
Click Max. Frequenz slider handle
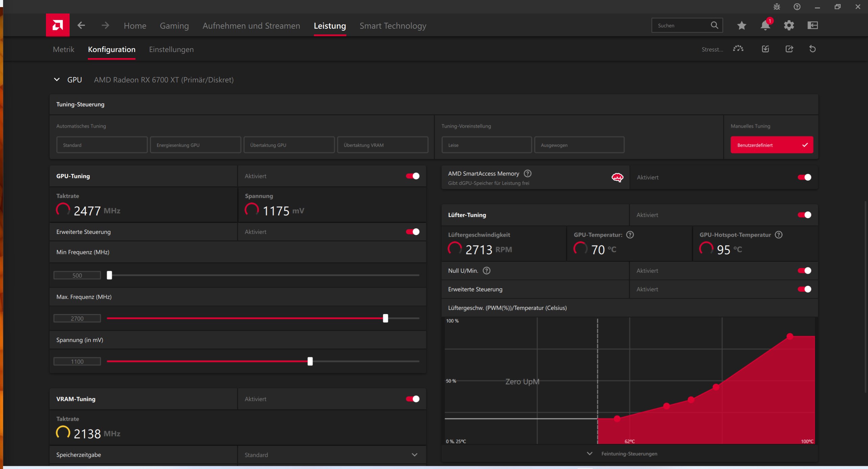click(x=386, y=318)
